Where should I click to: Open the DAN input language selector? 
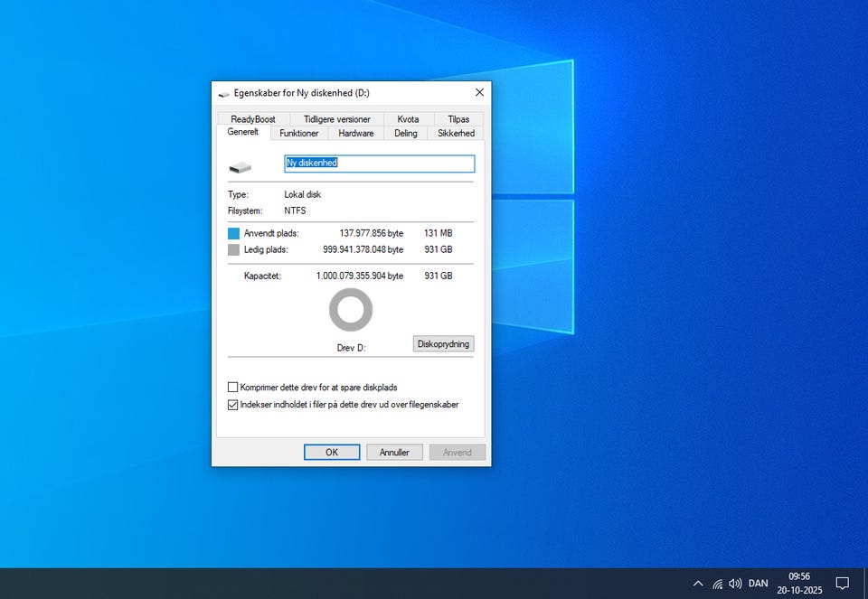pyautogui.click(x=758, y=584)
